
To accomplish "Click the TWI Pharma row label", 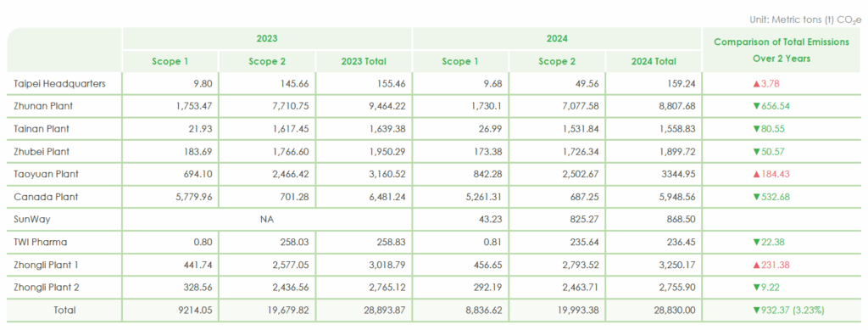I will click(41, 242).
